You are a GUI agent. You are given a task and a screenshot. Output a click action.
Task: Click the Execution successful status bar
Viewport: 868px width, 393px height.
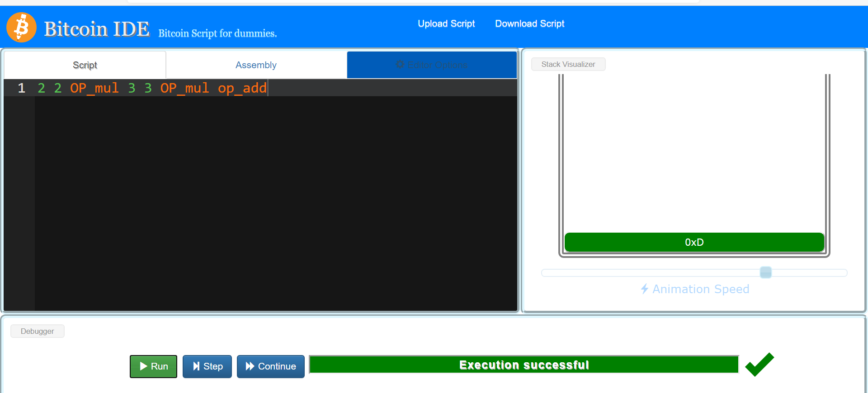(x=524, y=365)
